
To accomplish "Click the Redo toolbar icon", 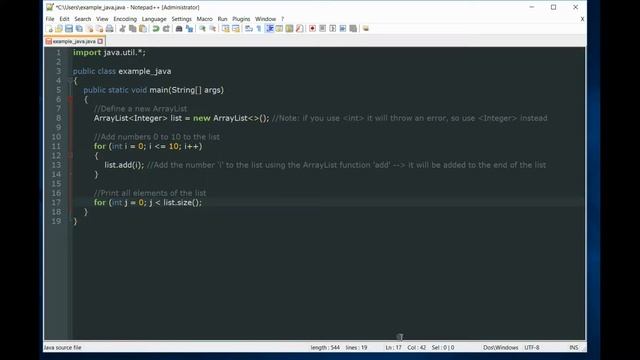I will click(x=166, y=29).
